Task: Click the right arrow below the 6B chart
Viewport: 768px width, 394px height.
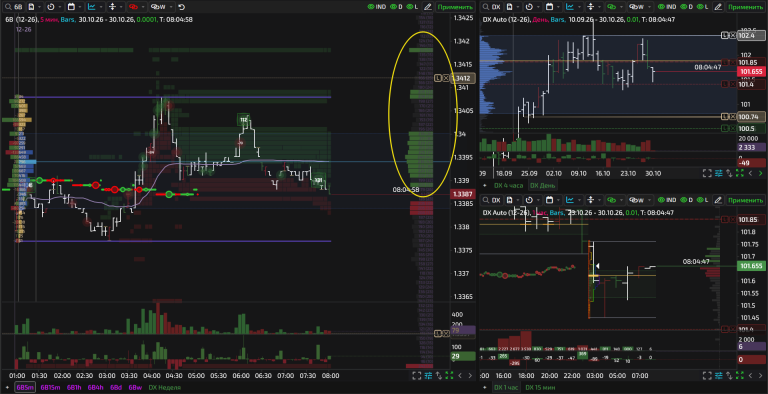Action: point(470,376)
